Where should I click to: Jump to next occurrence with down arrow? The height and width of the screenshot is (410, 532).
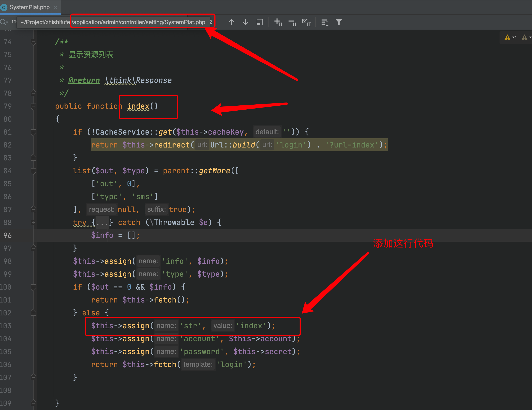[246, 22]
